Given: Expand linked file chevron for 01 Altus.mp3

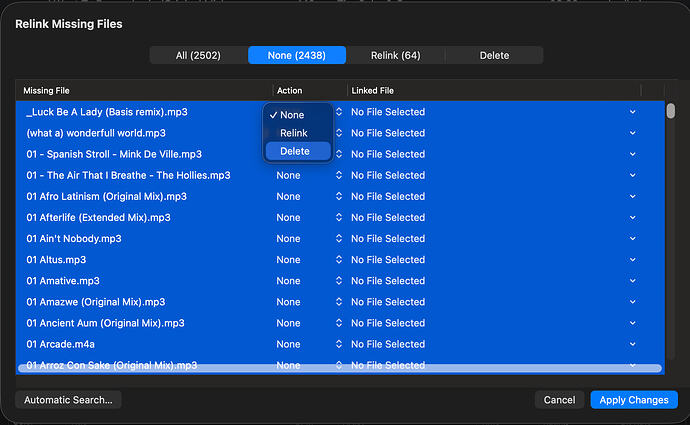Looking at the screenshot, I should coord(632,260).
